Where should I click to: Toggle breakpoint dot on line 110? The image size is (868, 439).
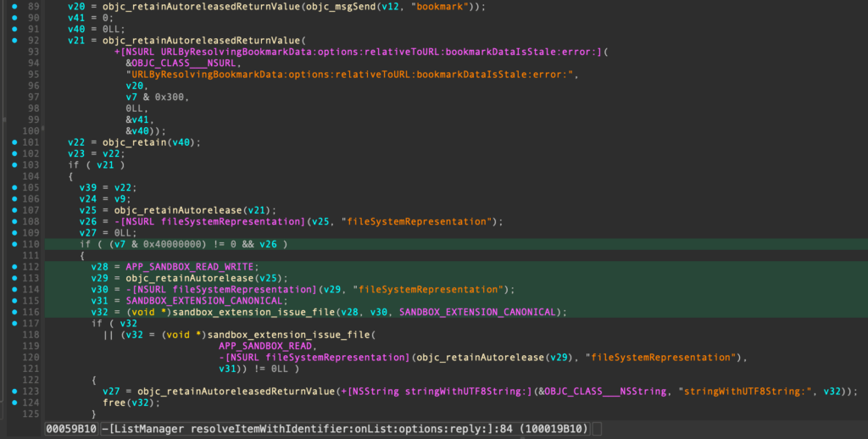15,244
